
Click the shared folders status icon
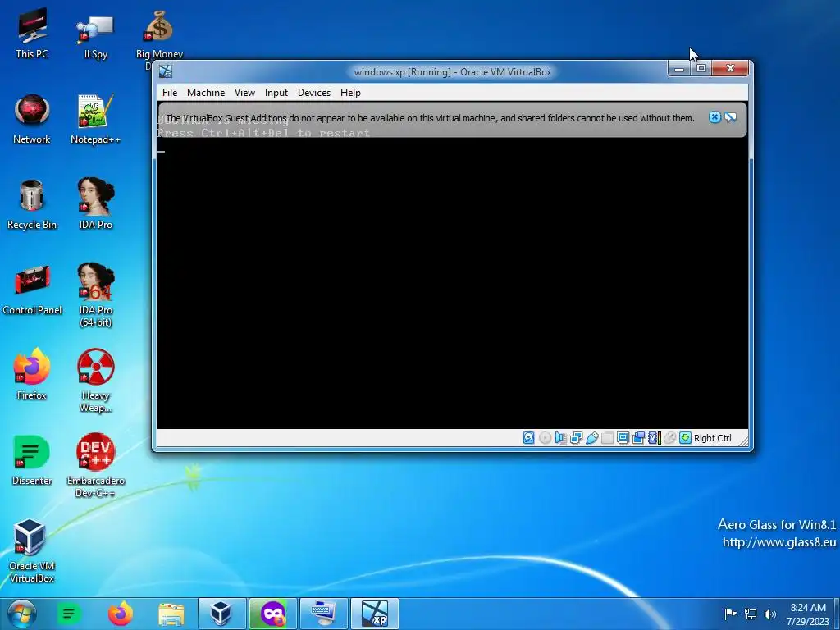pyautogui.click(x=608, y=438)
